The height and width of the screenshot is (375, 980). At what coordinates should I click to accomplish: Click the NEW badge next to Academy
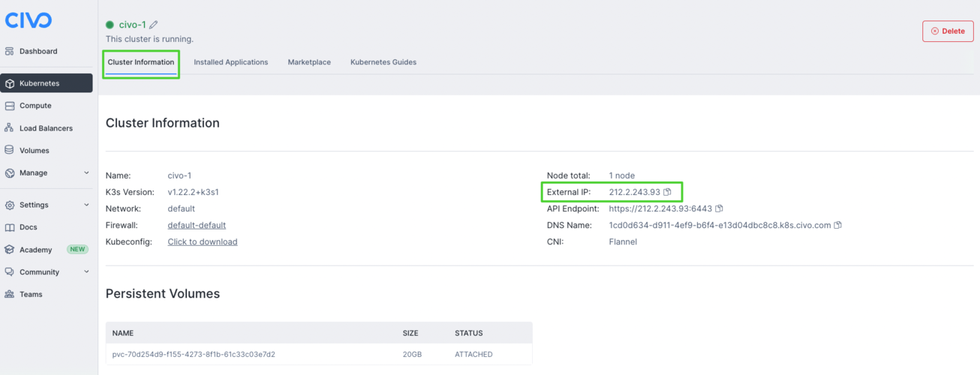(x=77, y=250)
